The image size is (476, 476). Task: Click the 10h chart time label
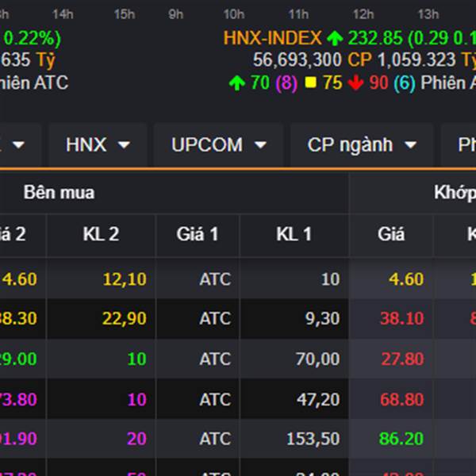coord(234,14)
